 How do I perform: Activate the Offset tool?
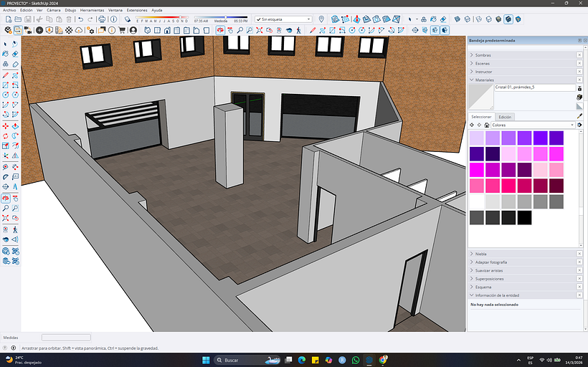coord(15,146)
